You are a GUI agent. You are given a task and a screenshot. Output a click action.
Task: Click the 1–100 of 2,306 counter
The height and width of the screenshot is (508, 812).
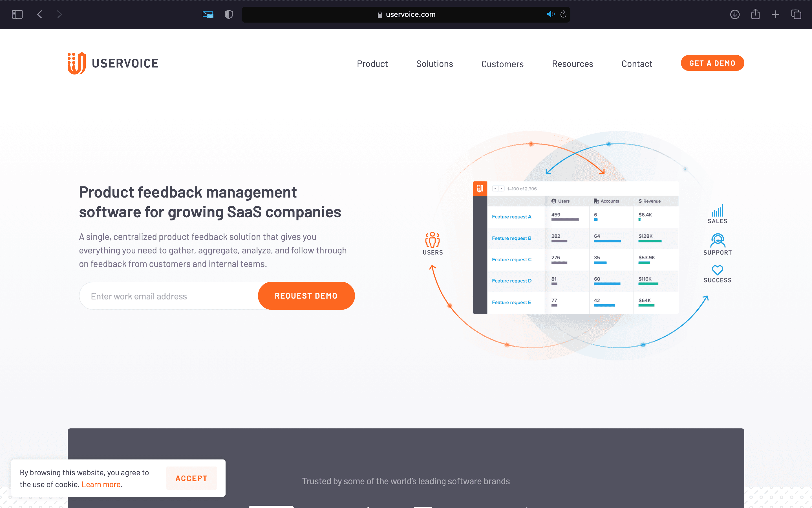coord(522,189)
